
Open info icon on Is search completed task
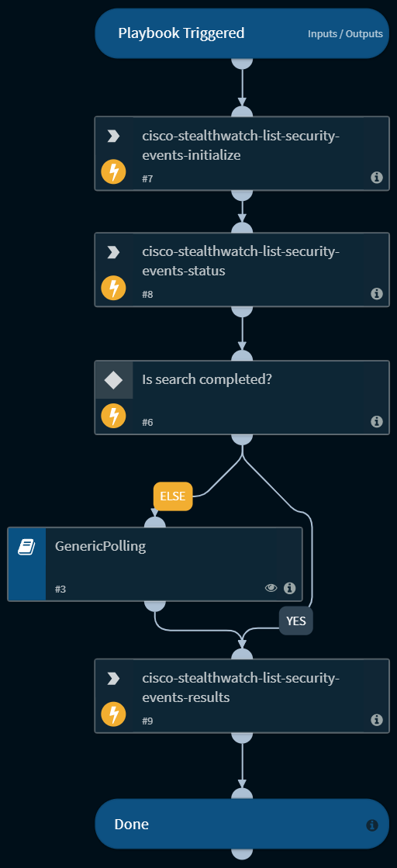[377, 422]
